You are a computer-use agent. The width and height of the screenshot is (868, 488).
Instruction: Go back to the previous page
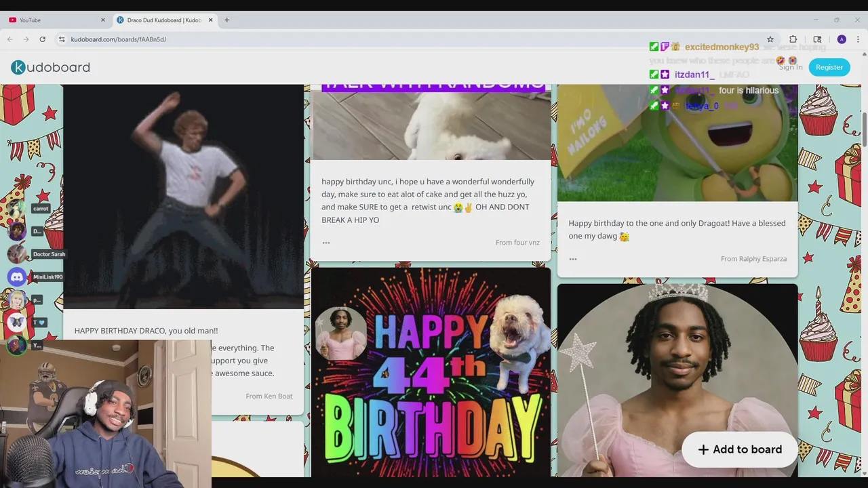click(10, 39)
